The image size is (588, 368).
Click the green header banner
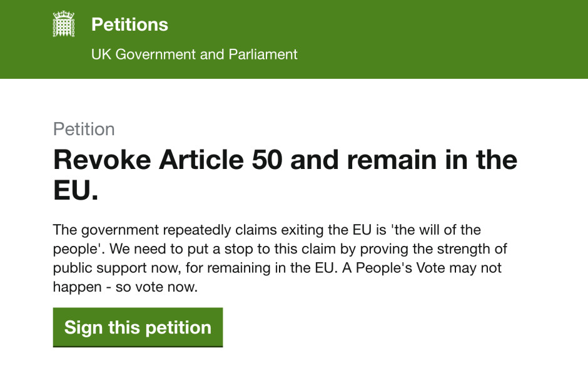(x=375, y=38)
